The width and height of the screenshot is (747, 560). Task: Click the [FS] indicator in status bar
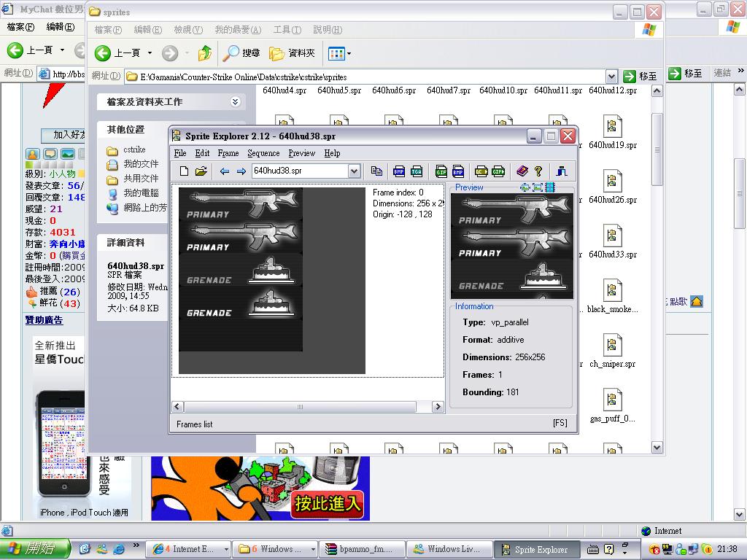(x=560, y=424)
